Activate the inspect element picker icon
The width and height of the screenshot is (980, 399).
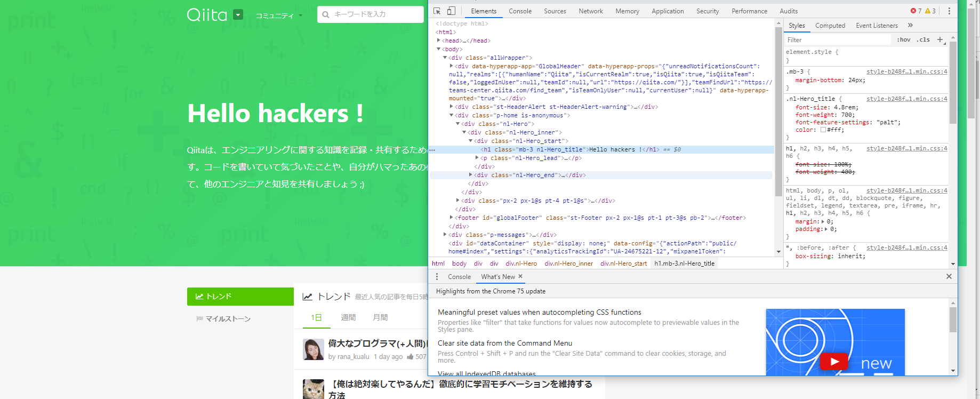click(x=437, y=11)
